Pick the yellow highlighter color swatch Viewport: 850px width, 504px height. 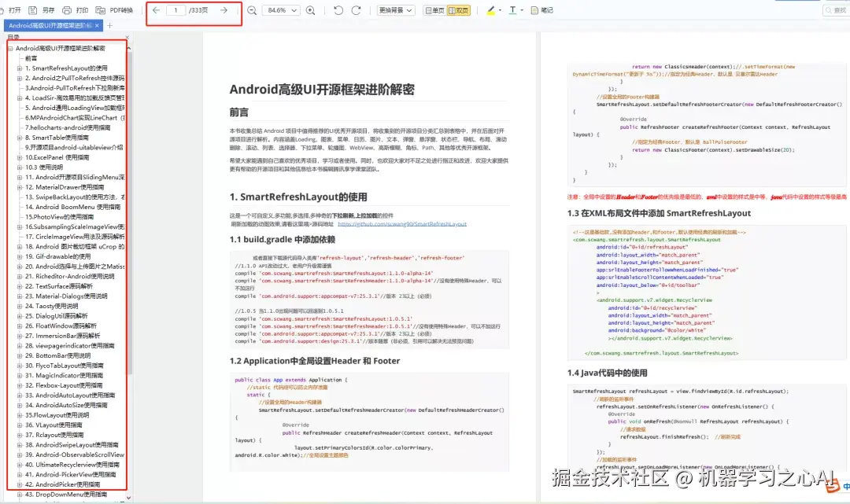[491, 13]
